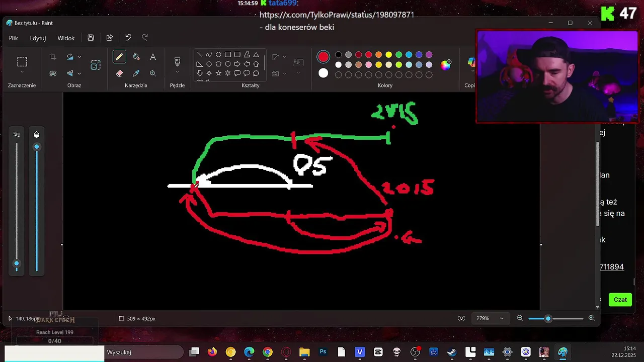Choose the line shape
This screenshot has height=362, width=644.
(x=200, y=55)
